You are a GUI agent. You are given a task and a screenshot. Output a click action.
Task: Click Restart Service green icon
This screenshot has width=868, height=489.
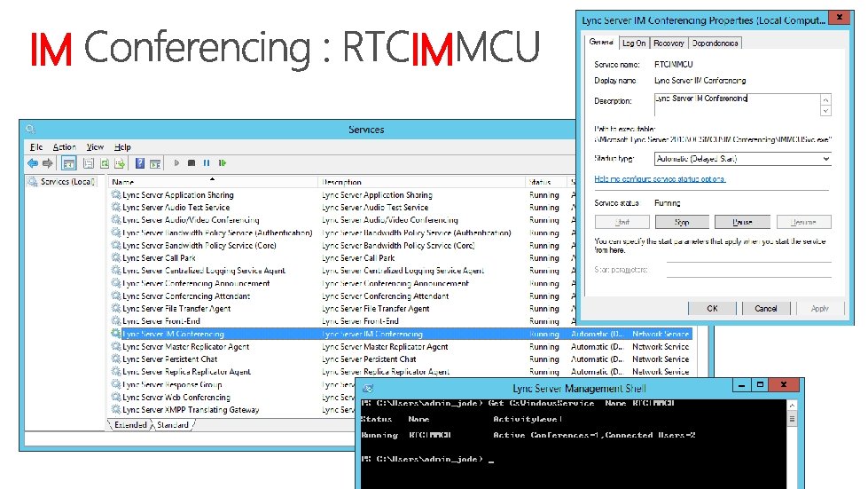coord(223,162)
